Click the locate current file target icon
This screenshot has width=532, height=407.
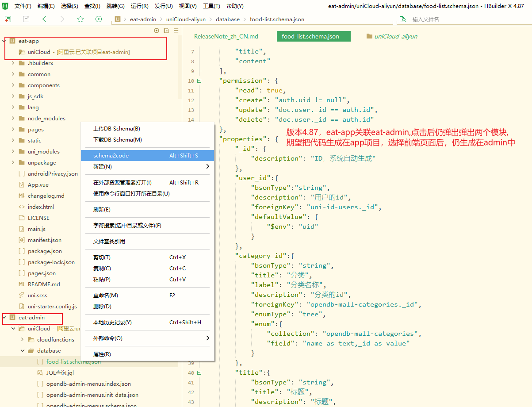tap(156, 31)
